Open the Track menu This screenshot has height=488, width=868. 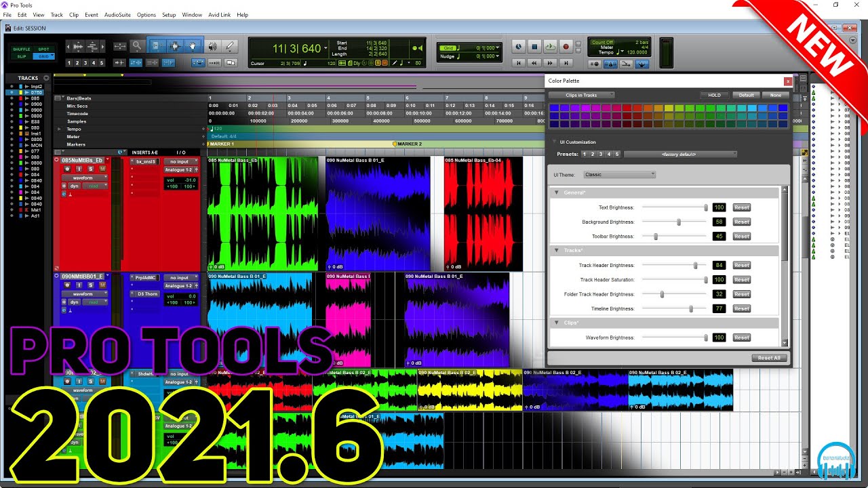point(57,14)
